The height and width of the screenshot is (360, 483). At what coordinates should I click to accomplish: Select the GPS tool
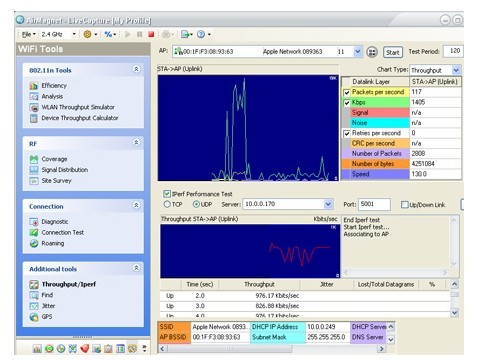(x=47, y=317)
